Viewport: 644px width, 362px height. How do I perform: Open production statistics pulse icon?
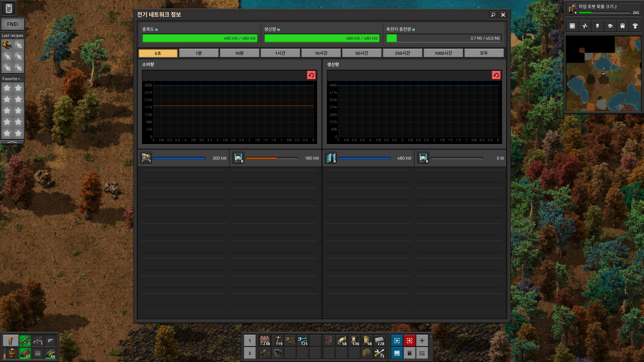click(585, 26)
